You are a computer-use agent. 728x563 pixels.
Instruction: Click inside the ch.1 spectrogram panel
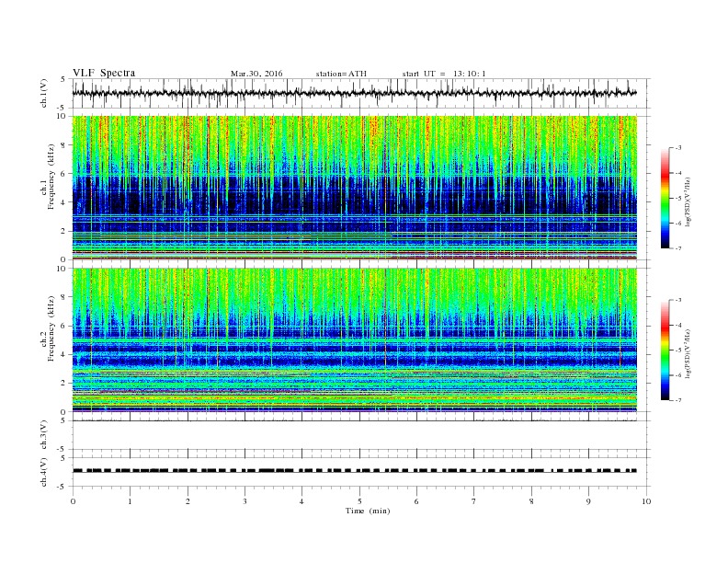coord(354,188)
